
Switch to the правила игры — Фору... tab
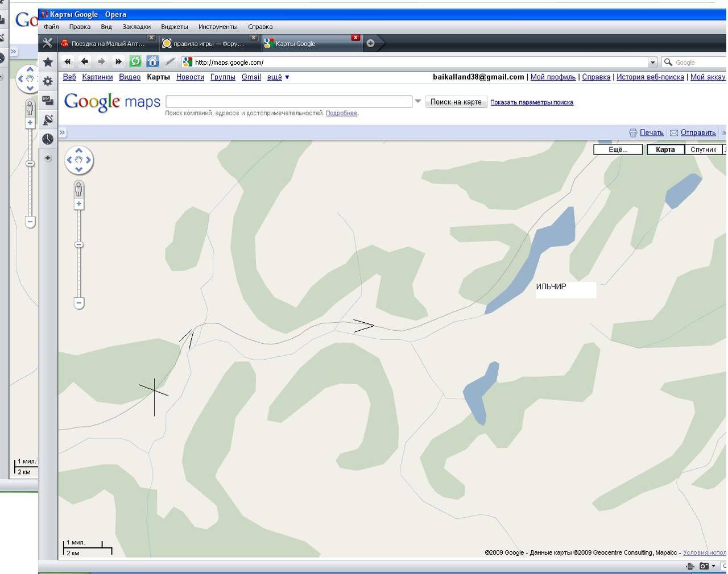208,43
